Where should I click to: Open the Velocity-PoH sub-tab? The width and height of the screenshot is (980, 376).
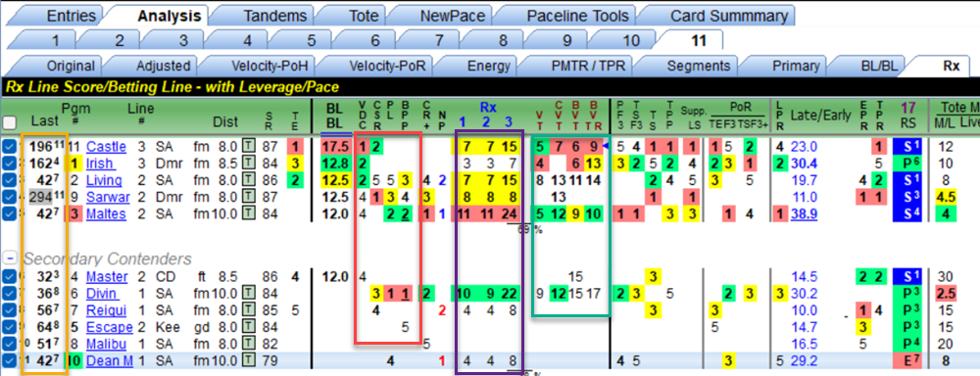point(269,66)
